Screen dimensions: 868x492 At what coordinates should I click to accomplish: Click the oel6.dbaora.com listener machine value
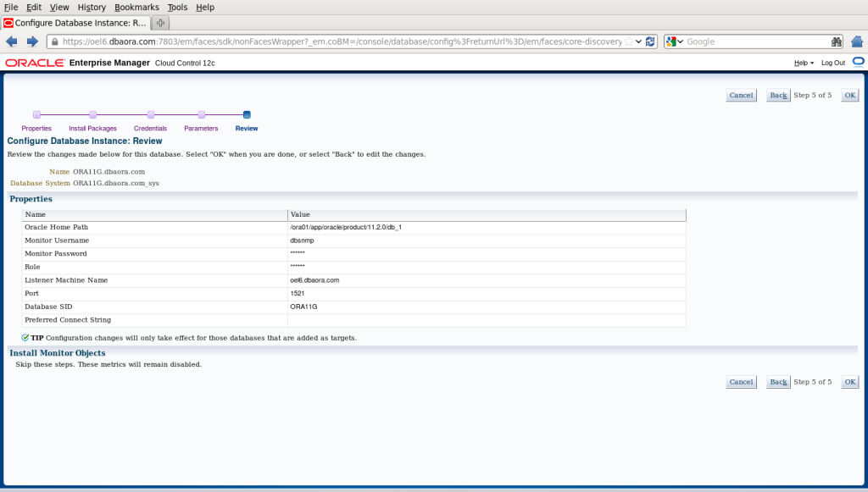pyautogui.click(x=314, y=280)
